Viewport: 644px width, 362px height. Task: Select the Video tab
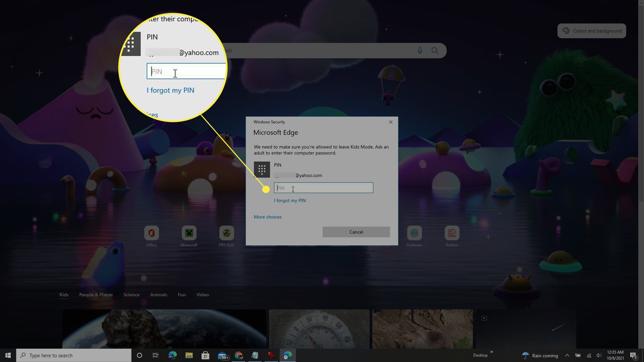202,295
